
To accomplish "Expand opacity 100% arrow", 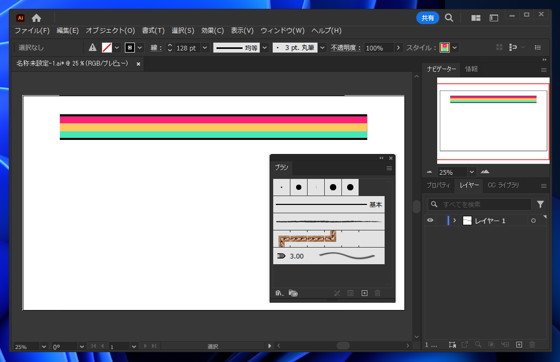I will pyautogui.click(x=398, y=47).
